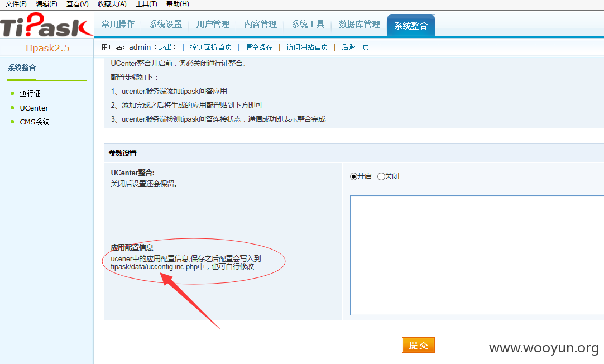Click step 3 通信成功即表示整合完成 line
604x364 pixels.
click(x=218, y=119)
